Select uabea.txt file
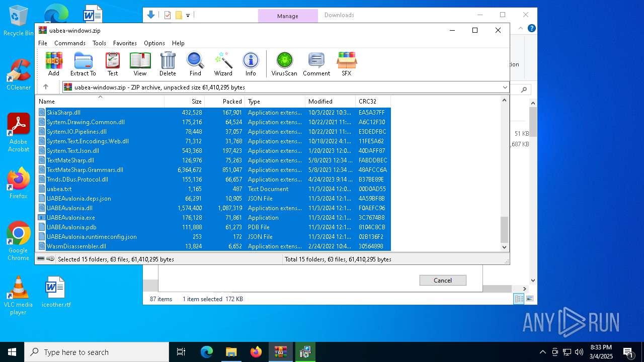The height and width of the screenshot is (362, 644). pyautogui.click(x=213, y=189)
